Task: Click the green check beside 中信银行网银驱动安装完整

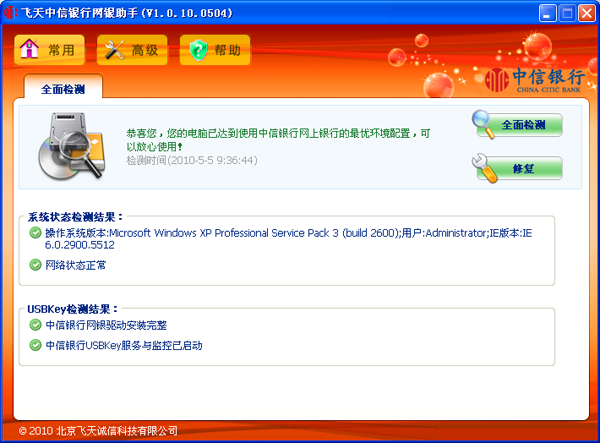Action: coord(35,325)
